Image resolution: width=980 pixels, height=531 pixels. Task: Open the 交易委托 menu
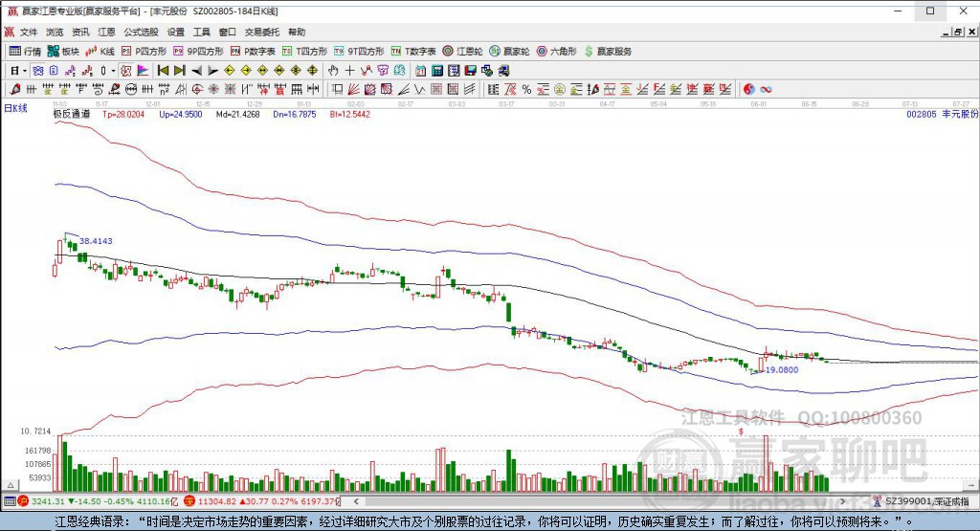(x=262, y=32)
